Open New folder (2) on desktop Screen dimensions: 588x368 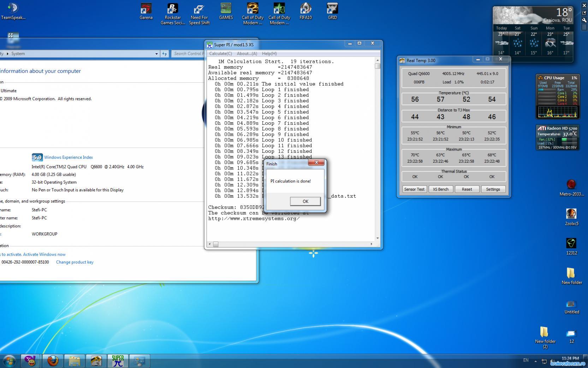[545, 338]
